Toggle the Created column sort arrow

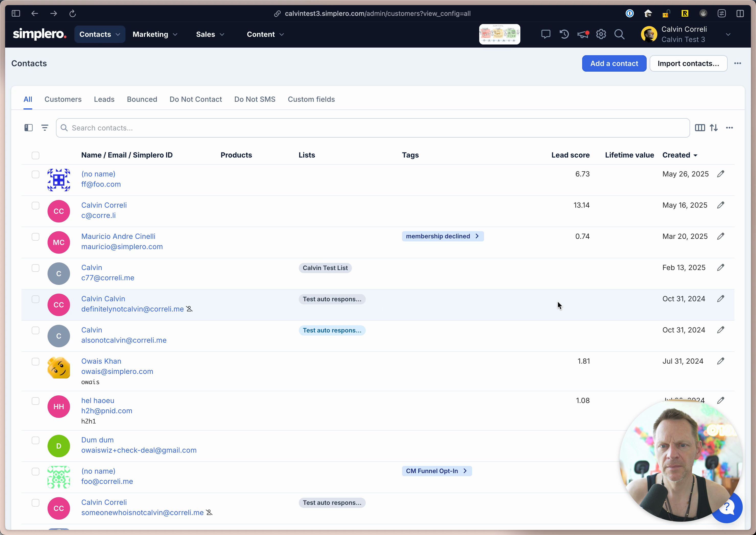tap(695, 155)
